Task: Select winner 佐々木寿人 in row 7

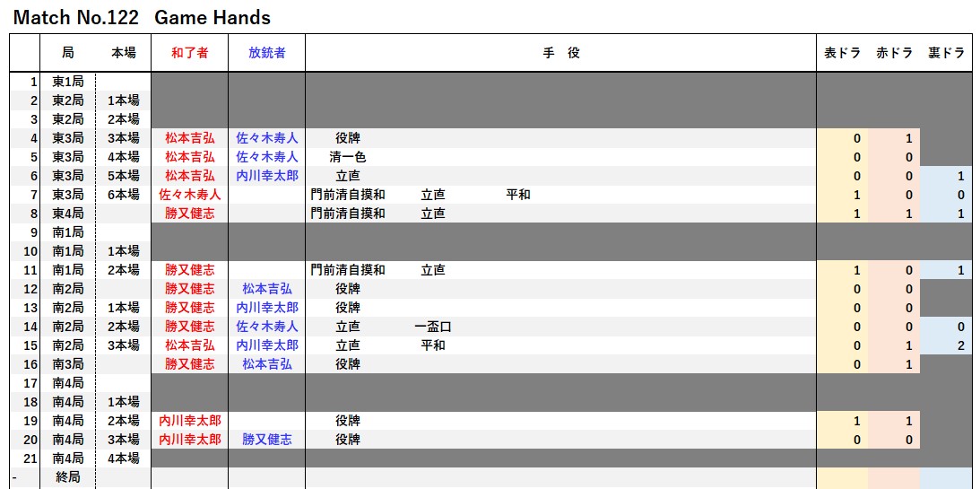Action: pyautogui.click(x=189, y=195)
